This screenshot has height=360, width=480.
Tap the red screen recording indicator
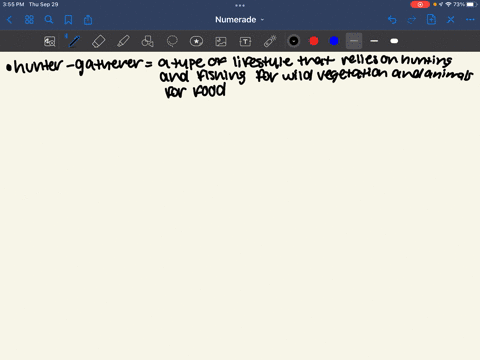pos(420,4)
